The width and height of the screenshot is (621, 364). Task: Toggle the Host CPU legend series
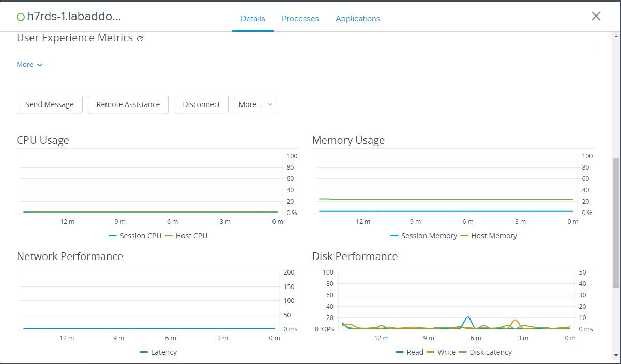pos(186,236)
